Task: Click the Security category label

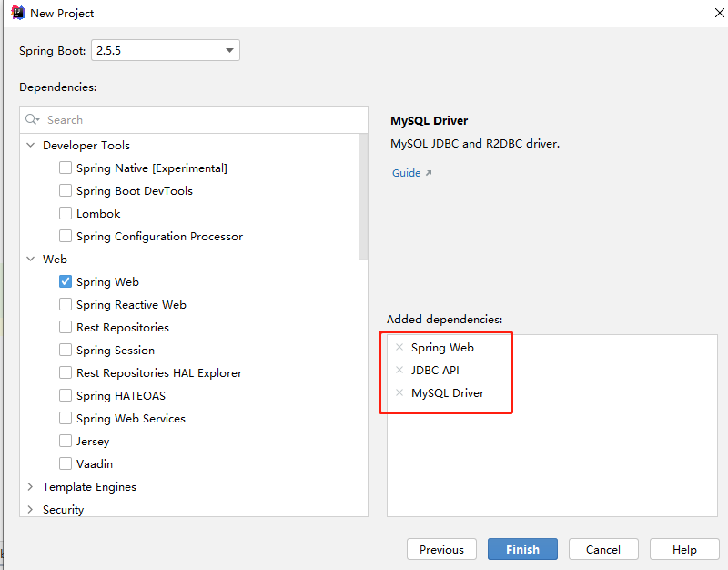Action: click(63, 510)
